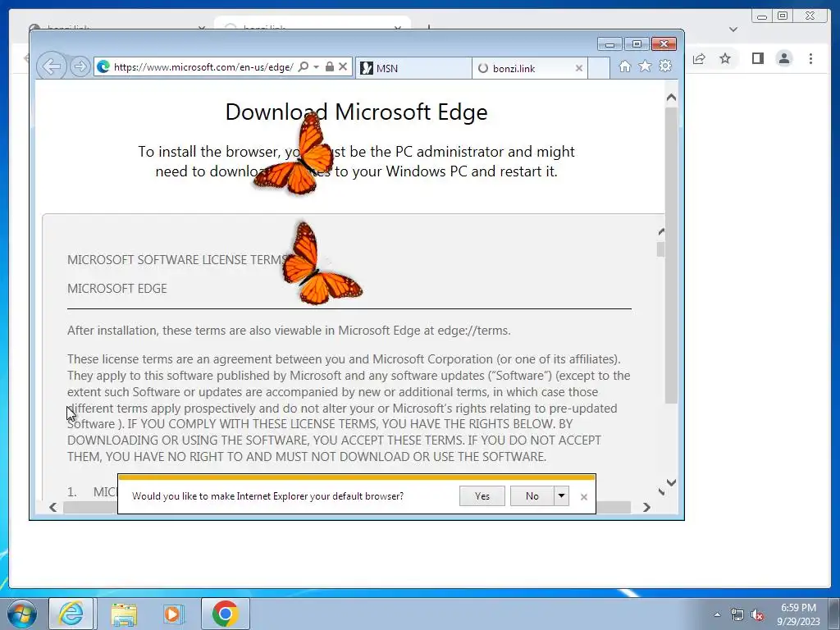Open the taskbar clock and date
The height and width of the screenshot is (630, 840).
click(x=798, y=614)
